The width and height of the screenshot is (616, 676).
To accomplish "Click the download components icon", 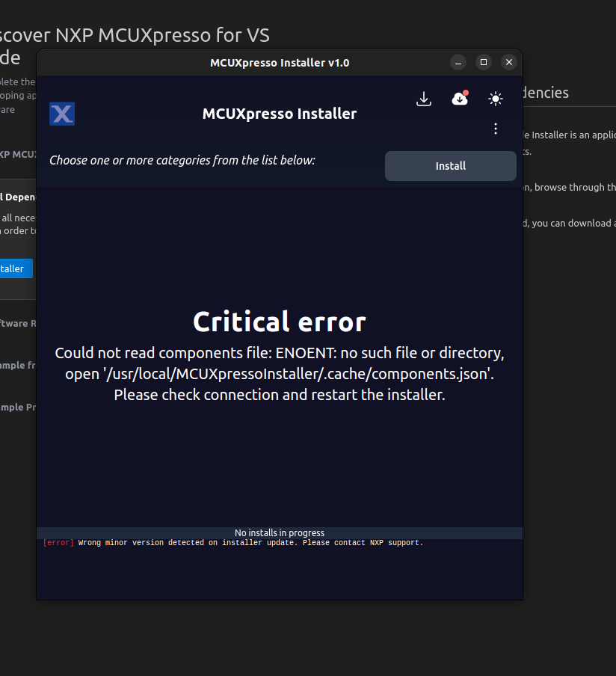I will 424,98.
